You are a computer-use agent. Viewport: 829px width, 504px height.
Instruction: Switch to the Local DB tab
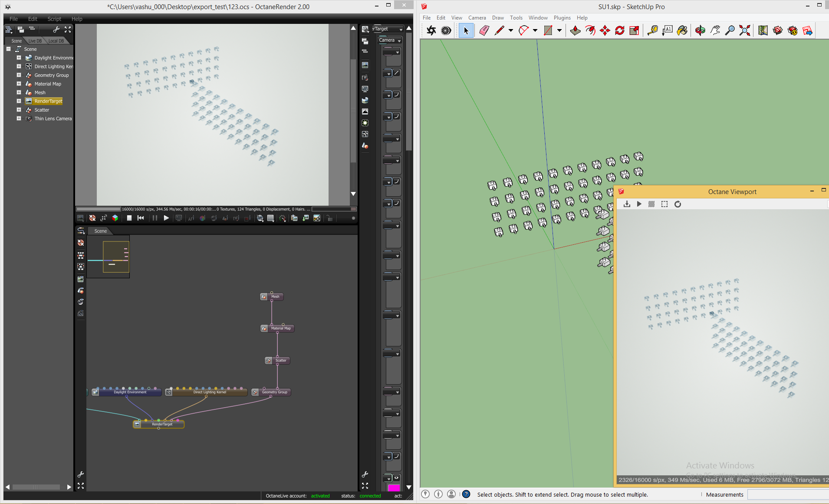pyautogui.click(x=56, y=41)
